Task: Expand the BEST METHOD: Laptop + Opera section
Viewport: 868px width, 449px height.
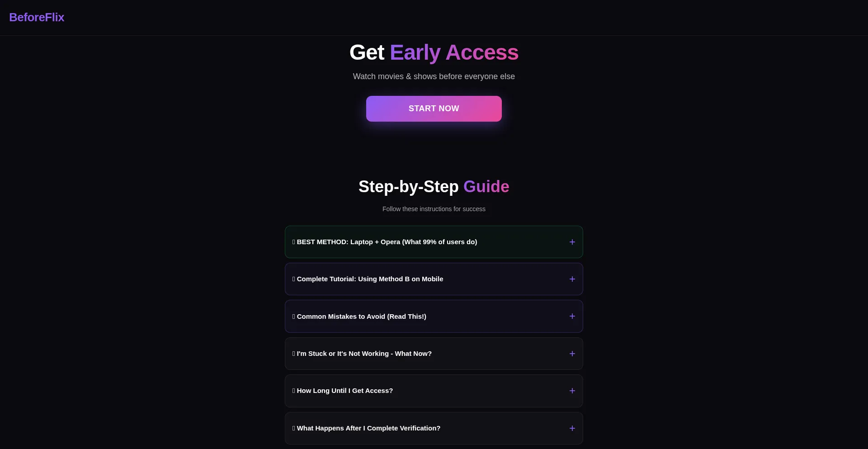Action: [x=434, y=242]
